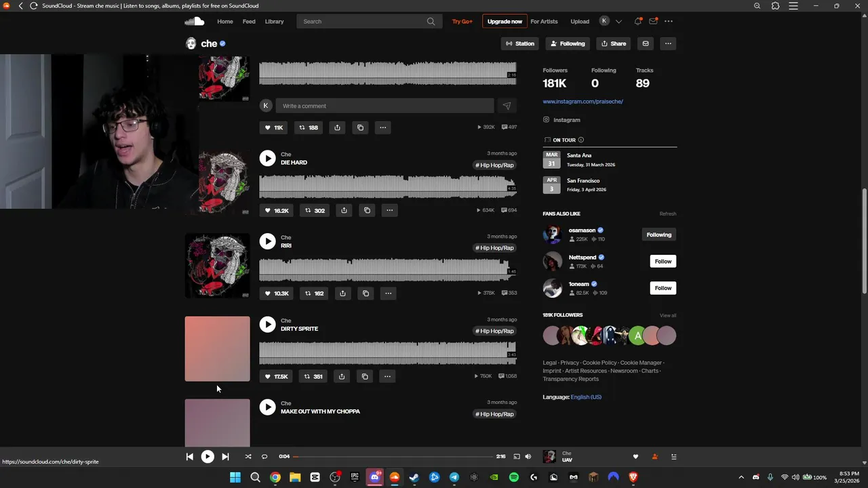The height and width of the screenshot is (488, 868).
Task: Open Steam from the taskbar
Action: 414,477
